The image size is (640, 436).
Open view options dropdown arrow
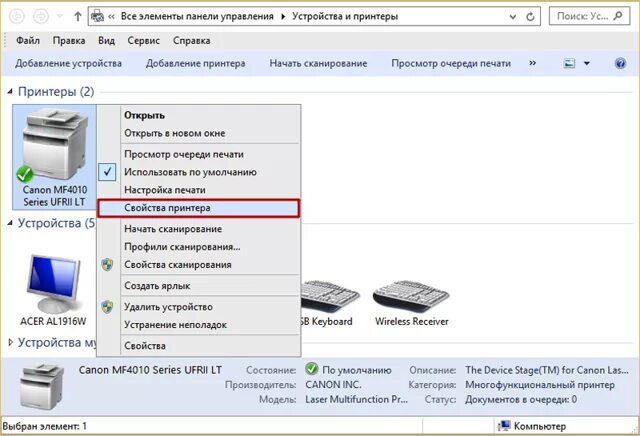tap(587, 63)
